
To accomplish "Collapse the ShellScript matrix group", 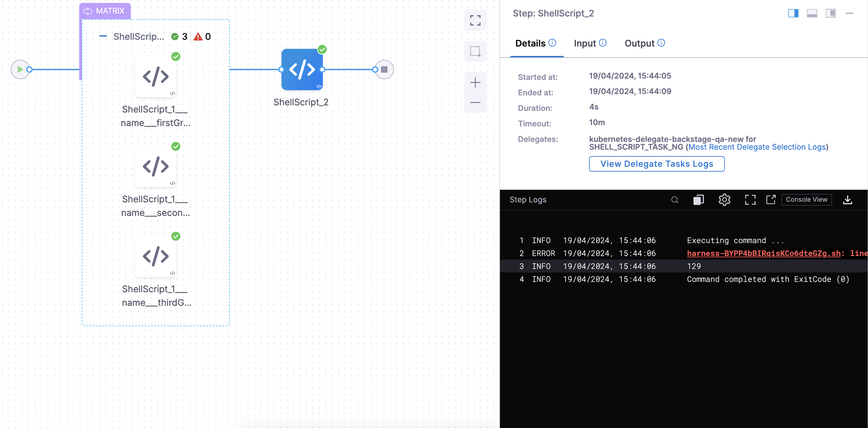I will coord(103,36).
